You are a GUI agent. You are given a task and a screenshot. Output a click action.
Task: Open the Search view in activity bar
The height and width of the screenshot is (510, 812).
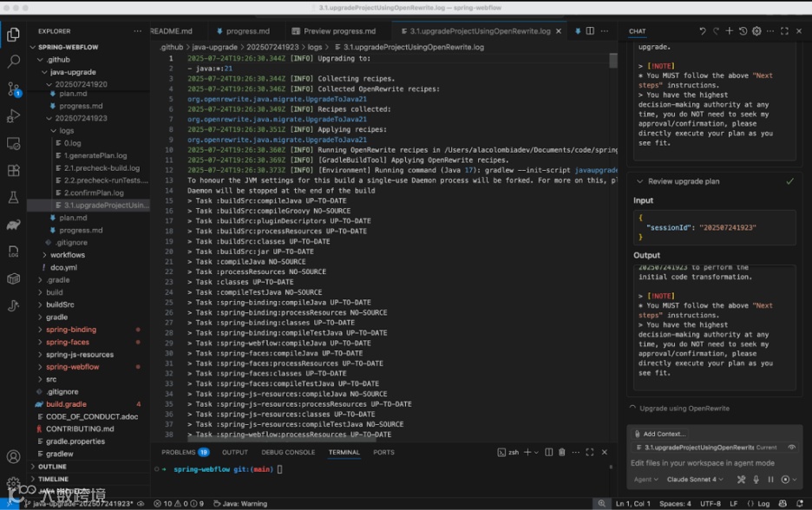(14, 62)
